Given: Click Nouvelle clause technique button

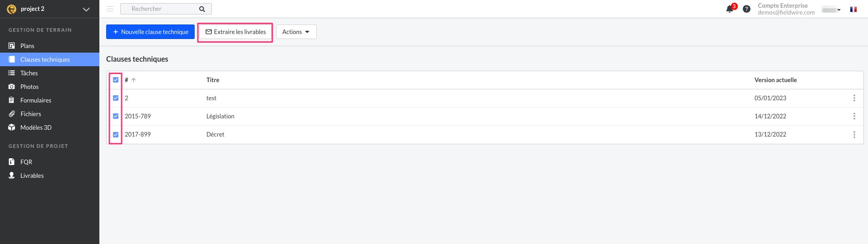Looking at the screenshot, I should click(x=150, y=32).
